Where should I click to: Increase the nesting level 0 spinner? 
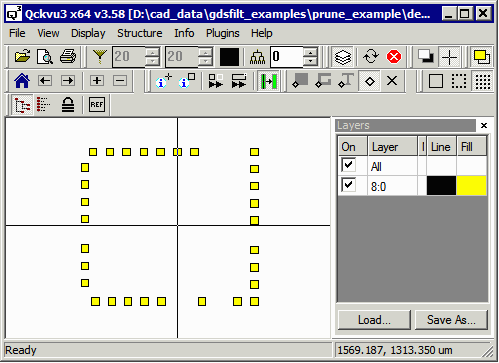pos(310,52)
